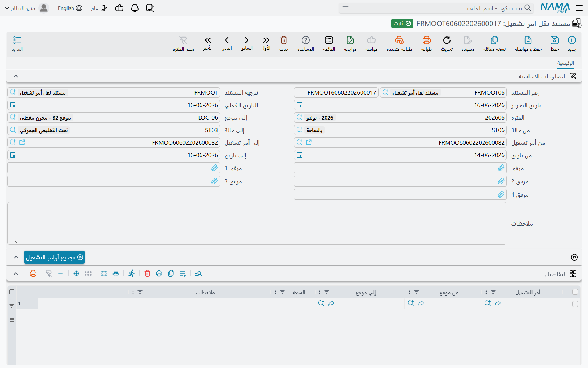Image resolution: width=588 pixels, height=368 pixels.
Task: Check the select-all checkbox in details header
Action: pyautogui.click(x=575, y=292)
